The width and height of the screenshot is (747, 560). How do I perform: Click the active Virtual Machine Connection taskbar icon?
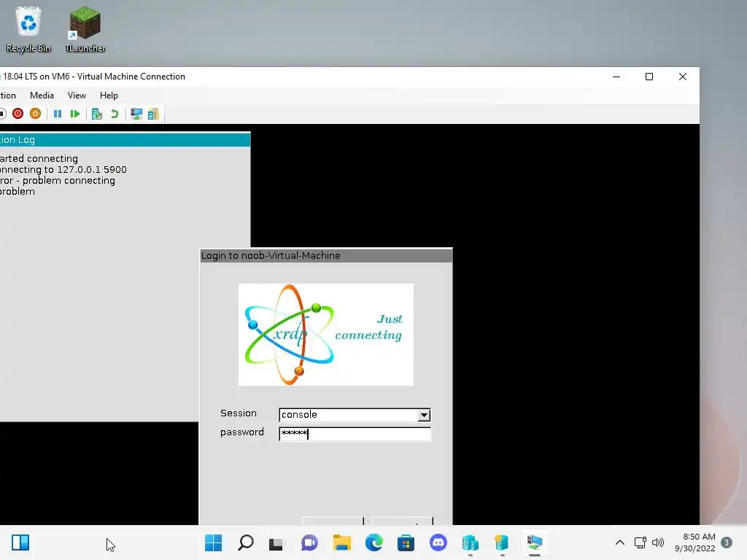point(535,542)
